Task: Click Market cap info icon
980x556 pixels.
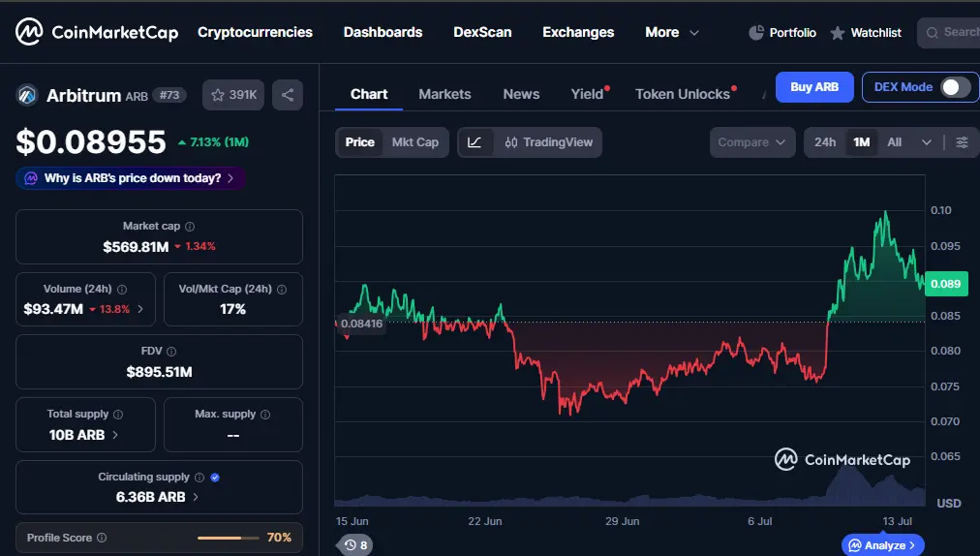Action: pos(190,227)
